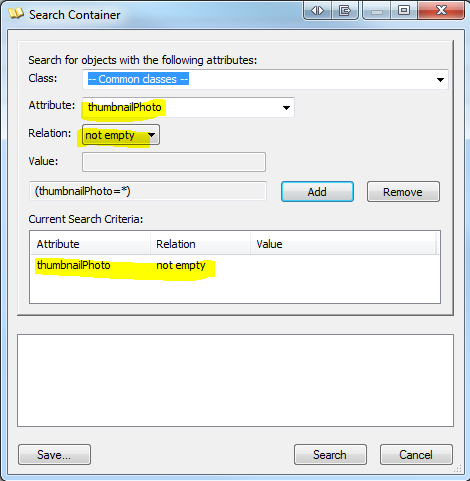This screenshot has height=481, width=470.
Task: Click the Attribute column header
Action: point(90,244)
